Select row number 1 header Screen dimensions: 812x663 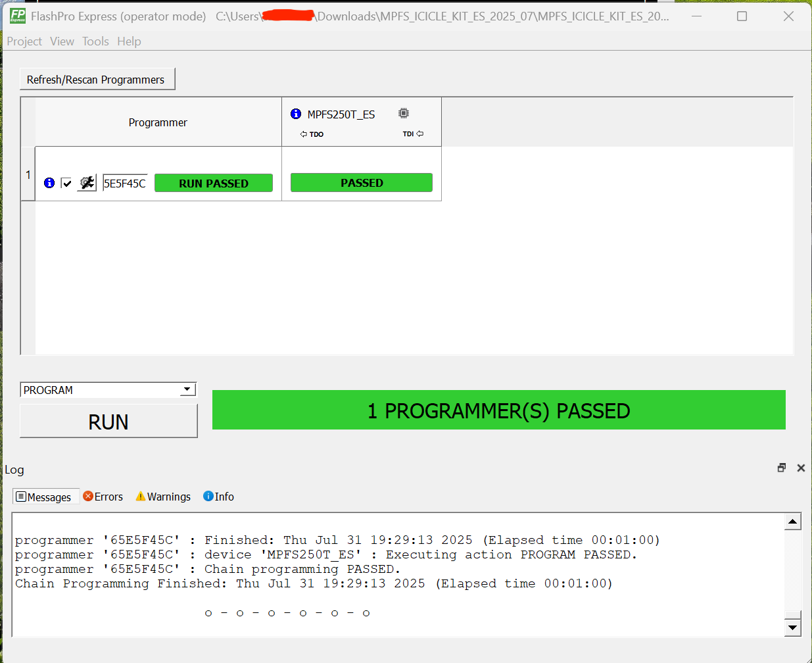28,174
